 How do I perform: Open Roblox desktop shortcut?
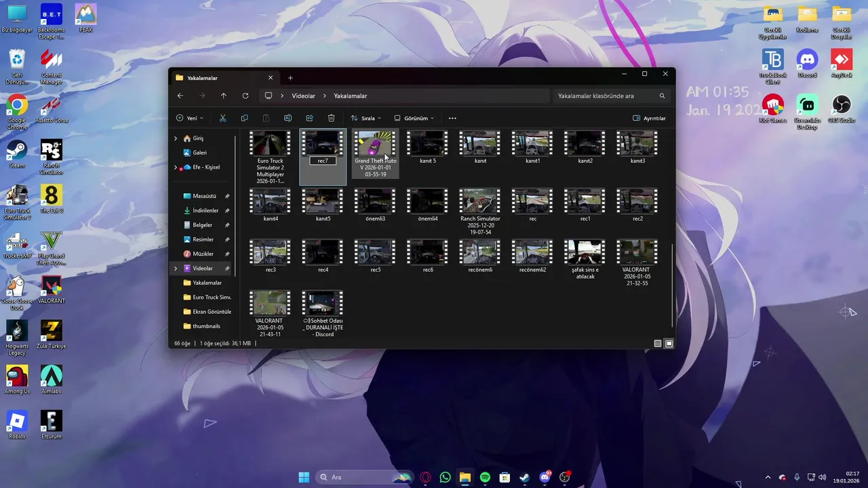tap(17, 425)
